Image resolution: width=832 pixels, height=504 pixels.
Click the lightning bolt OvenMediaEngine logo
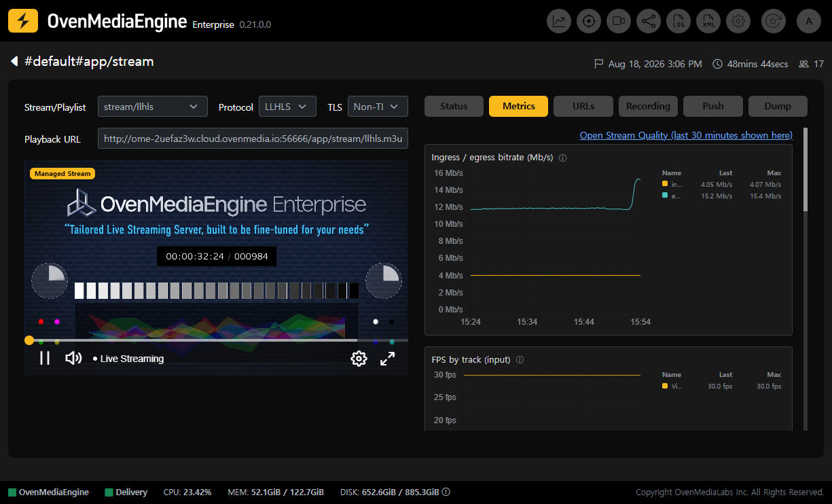click(23, 21)
